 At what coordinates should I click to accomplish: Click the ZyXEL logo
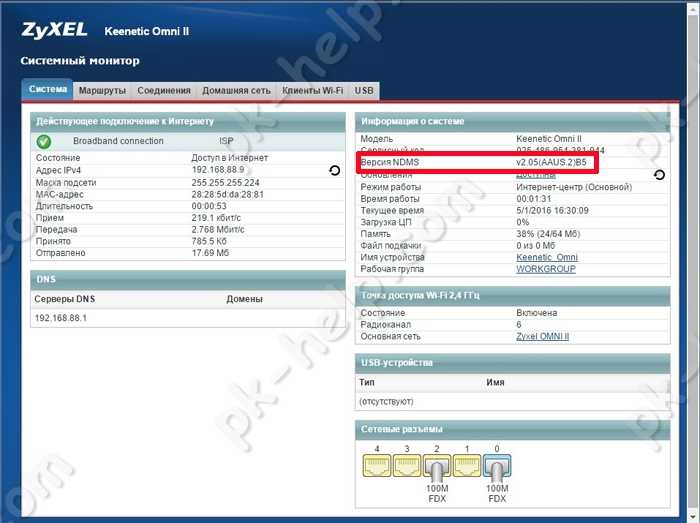[54, 31]
